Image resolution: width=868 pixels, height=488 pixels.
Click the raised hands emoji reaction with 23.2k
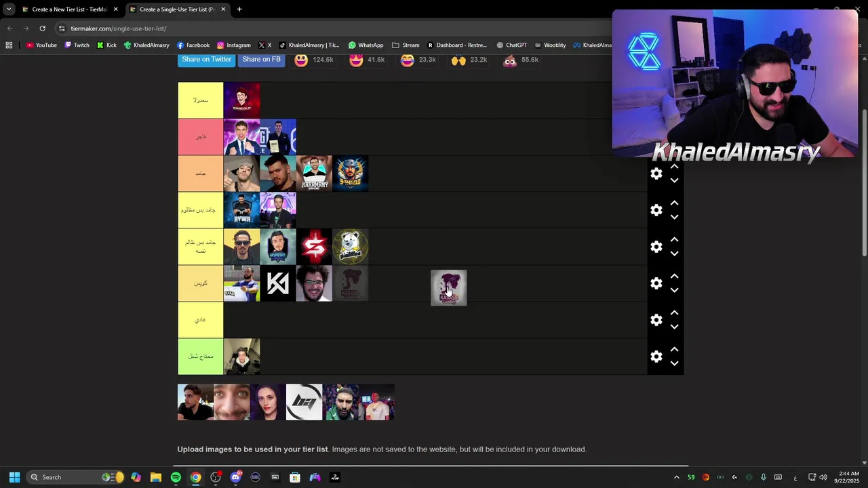[x=458, y=60]
